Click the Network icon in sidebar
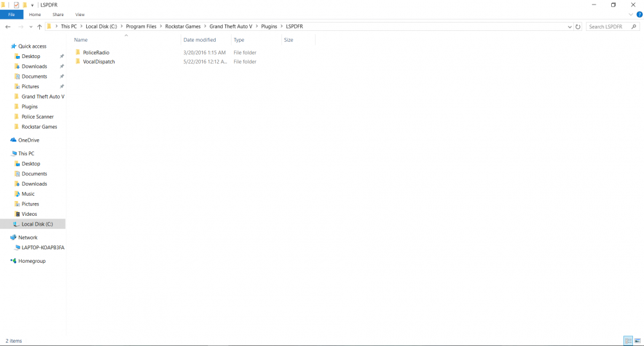The height and width of the screenshot is (346, 644). [14, 238]
